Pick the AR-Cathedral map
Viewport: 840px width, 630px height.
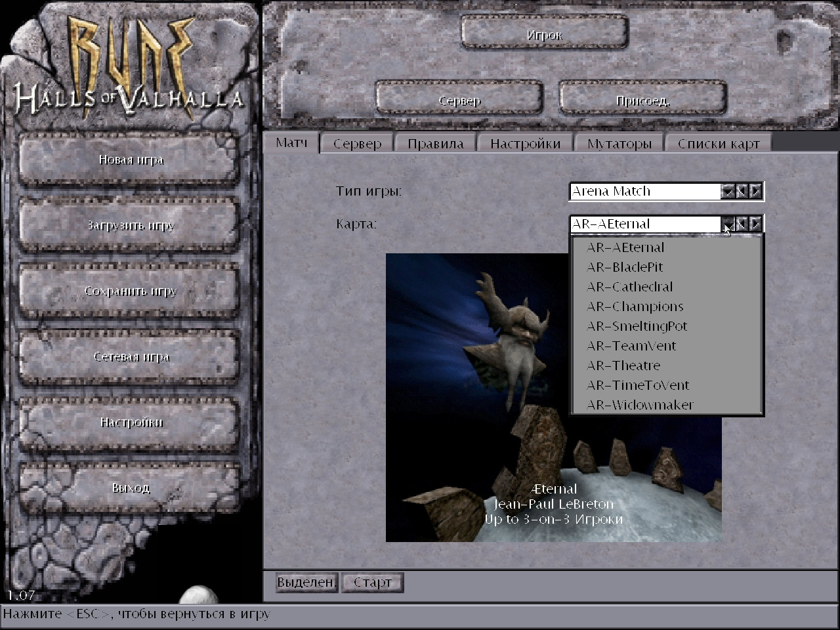tap(667, 287)
